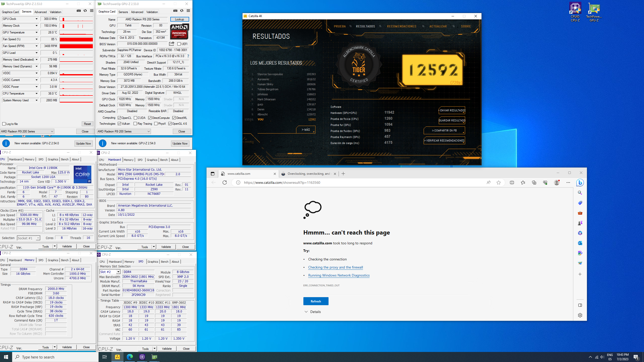
Task: Expand the VDDC Power sensor dropdown
Action: tap(36, 87)
